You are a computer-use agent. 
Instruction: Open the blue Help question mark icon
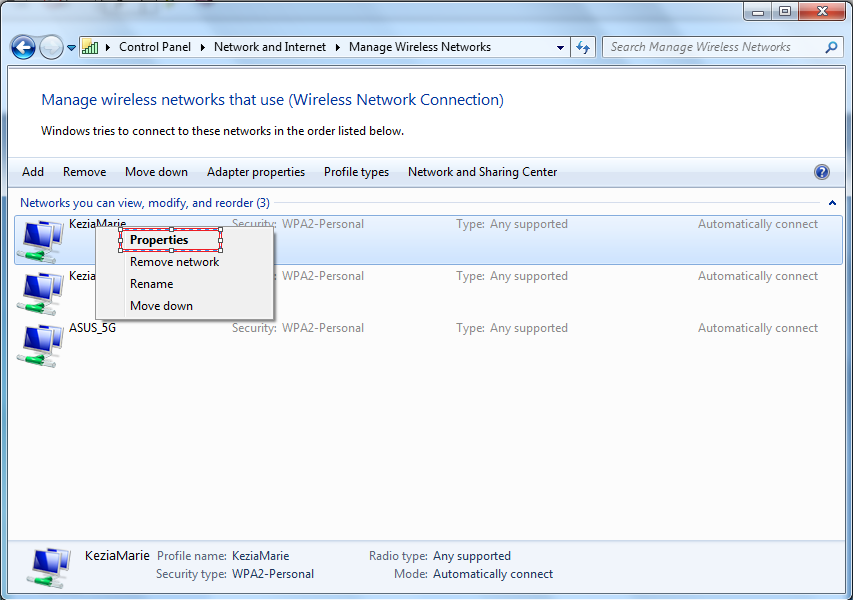click(x=821, y=172)
